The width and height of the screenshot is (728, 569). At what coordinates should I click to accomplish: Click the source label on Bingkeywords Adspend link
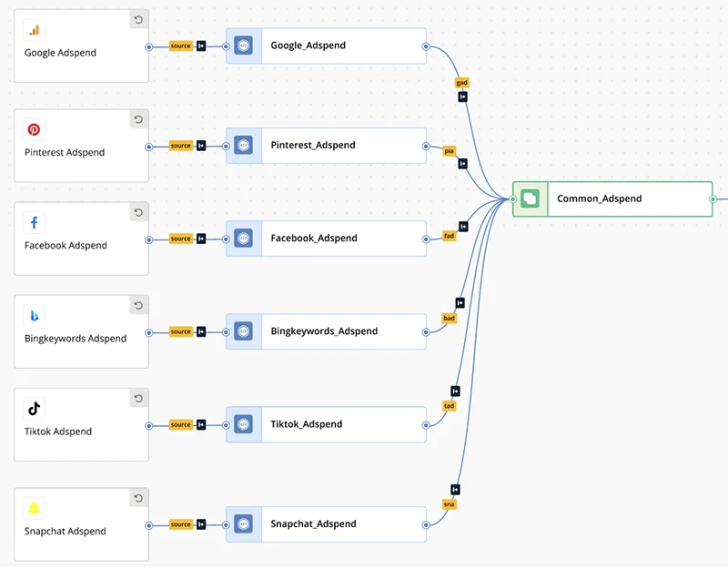tap(180, 331)
